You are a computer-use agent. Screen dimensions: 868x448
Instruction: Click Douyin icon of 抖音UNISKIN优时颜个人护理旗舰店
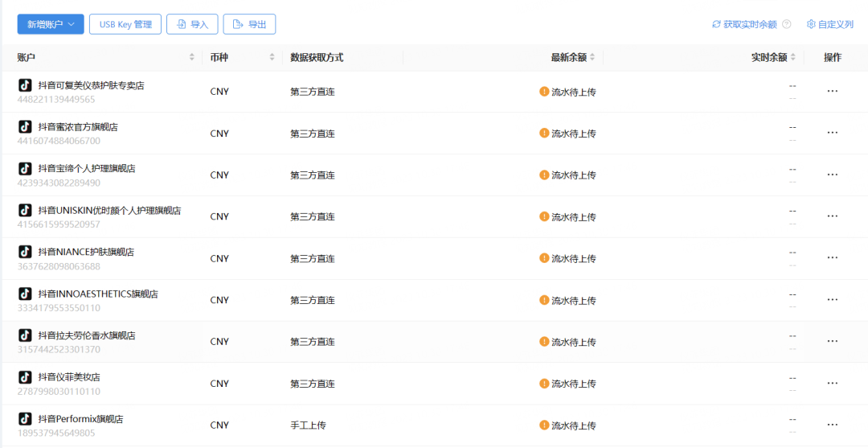pyautogui.click(x=25, y=210)
